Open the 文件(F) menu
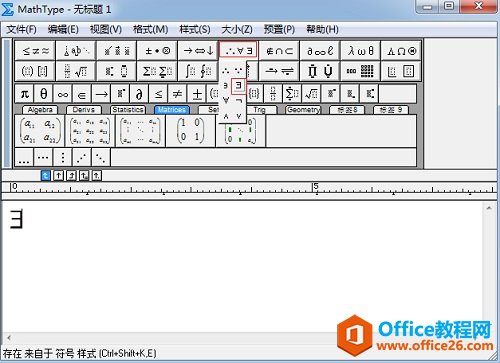The image size is (500, 363). pyautogui.click(x=21, y=30)
